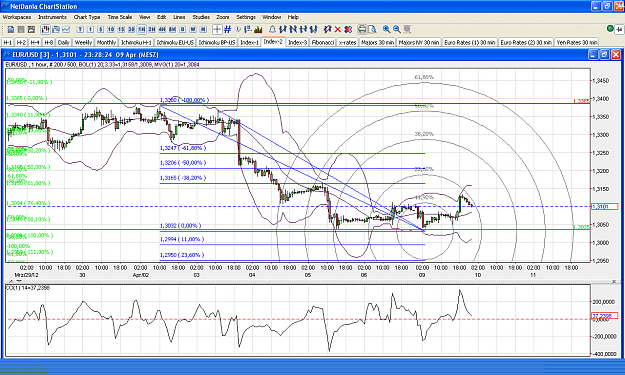
Task: Switch to tick time scale button T
Action: point(80,29)
